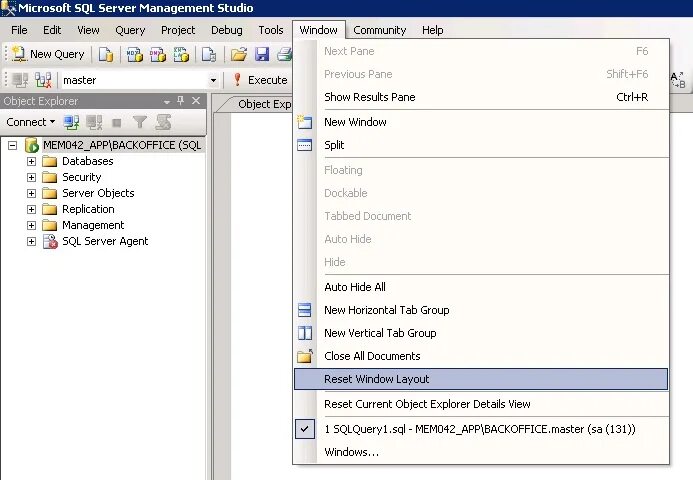Expand the Server Objects folder
The width and height of the screenshot is (693, 480).
pyautogui.click(x=31, y=193)
